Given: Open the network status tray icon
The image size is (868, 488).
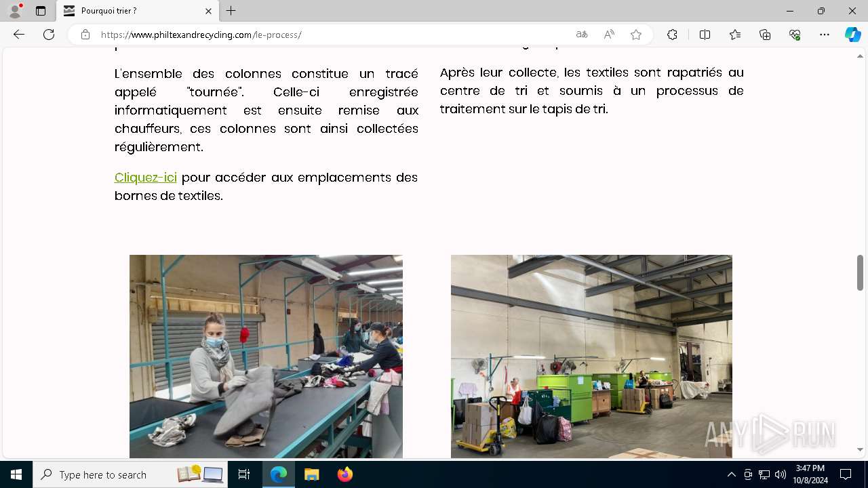Looking at the screenshot, I should [x=764, y=474].
